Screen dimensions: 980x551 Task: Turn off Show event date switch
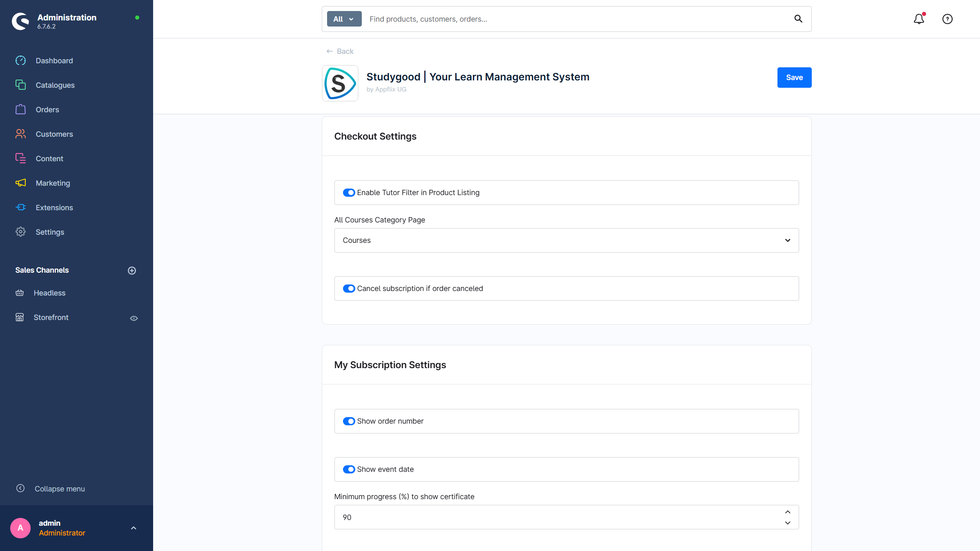pyautogui.click(x=349, y=469)
